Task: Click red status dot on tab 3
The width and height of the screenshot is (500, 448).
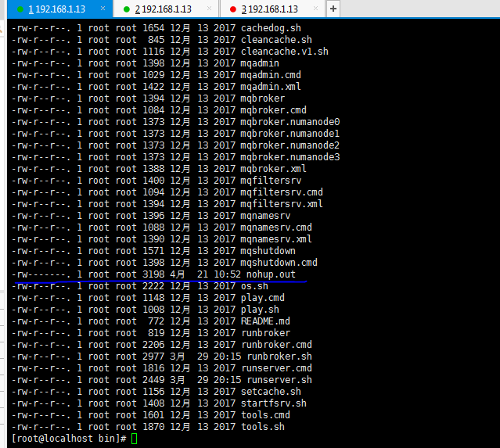Action: pyautogui.click(x=233, y=9)
